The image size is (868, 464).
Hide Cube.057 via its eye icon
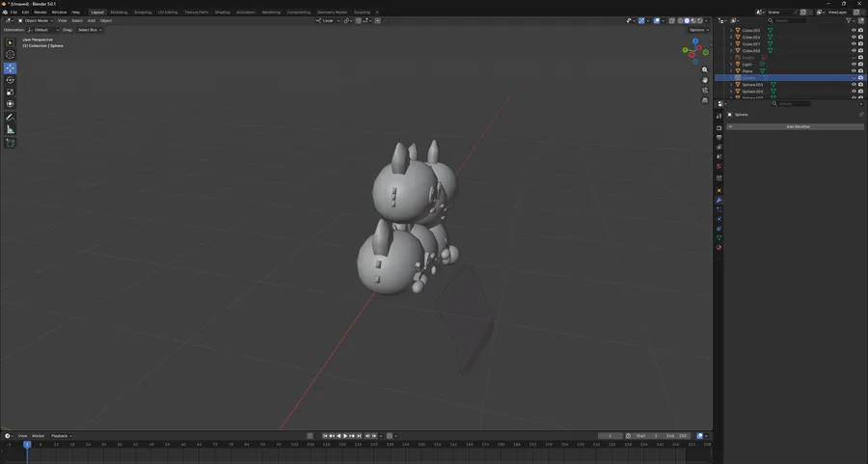pyautogui.click(x=854, y=43)
